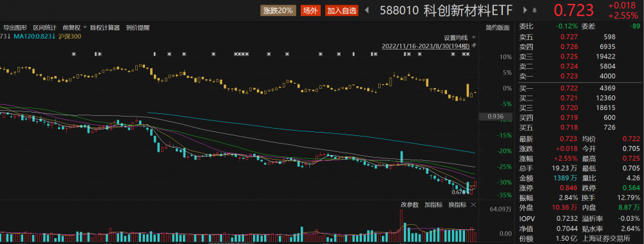Screen dimensions: 644x244
Task: Pin the date range with the pushpin icon
Action: pyautogui.click(x=475, y=46)
